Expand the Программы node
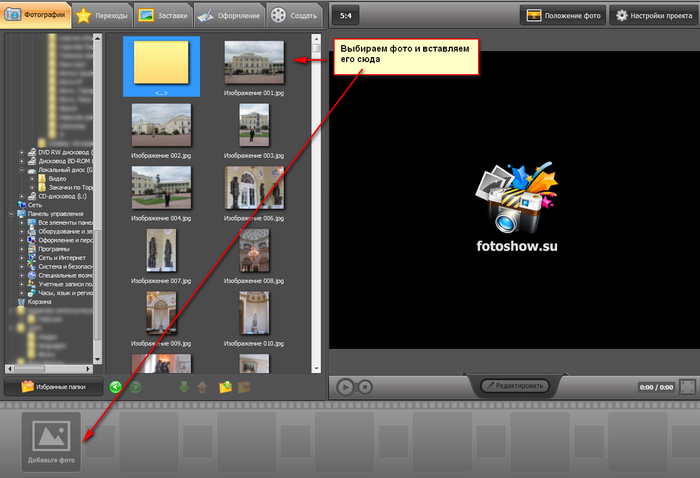The width and height of the screenshot is (700, 478). 21,249
